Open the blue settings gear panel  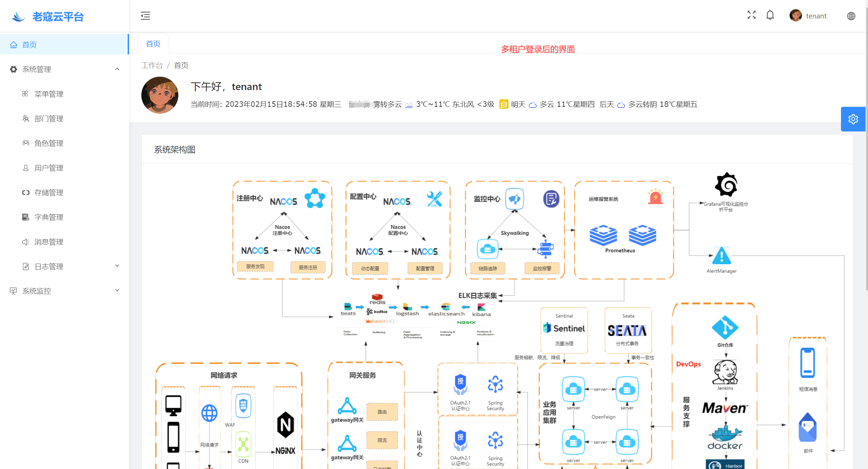tap(853, 119)
